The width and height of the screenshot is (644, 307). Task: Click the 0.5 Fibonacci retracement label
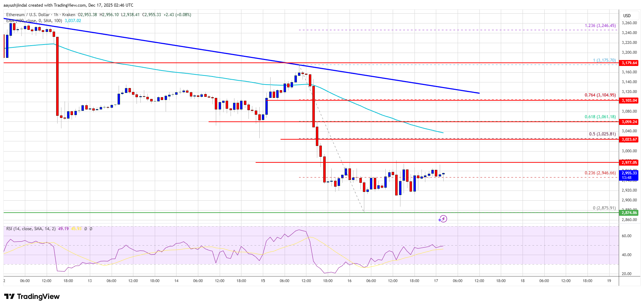pyautogui.click(x=602, y=134)
